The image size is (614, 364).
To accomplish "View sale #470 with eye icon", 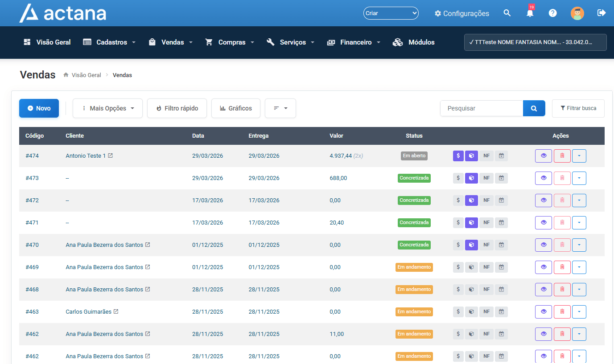I will tap(544, 245).
